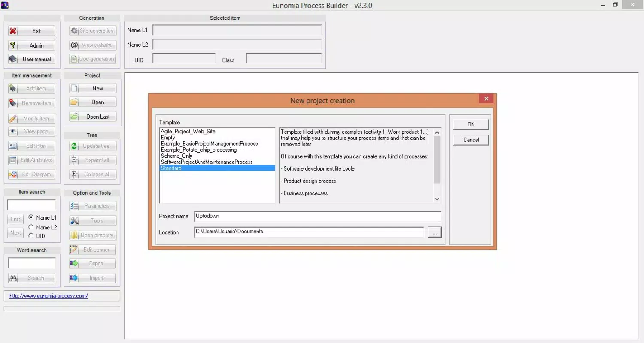Click the Location path field

[309, 232]
